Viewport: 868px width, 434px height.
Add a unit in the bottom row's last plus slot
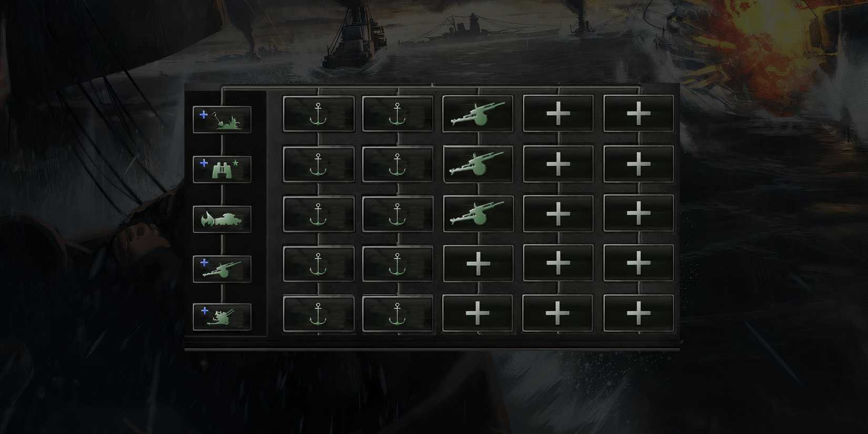(638, 314)
